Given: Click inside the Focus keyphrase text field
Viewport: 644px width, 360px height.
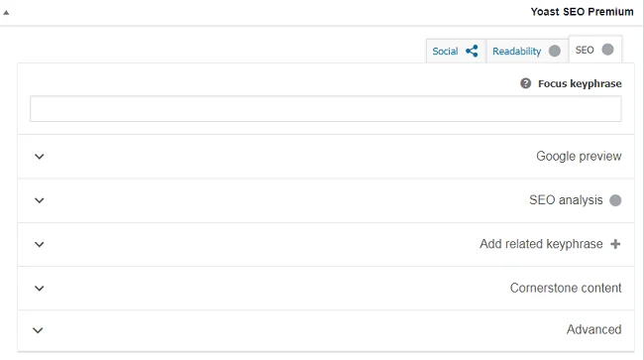Looking at the screenshot, I should pyautogui.click(x=326, y=109).
